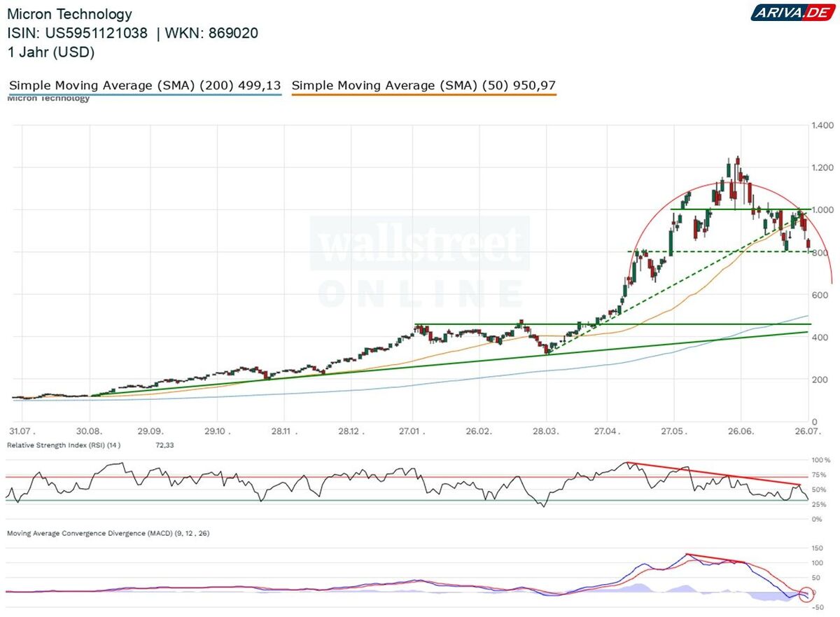
Task: Select the SMA (50) 950,97 legend label
Action: pos(423,85)
